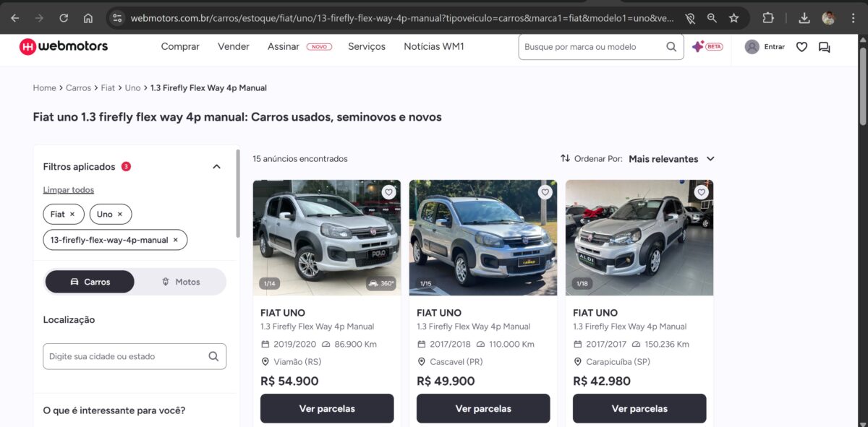Click the Limpar todos link
This screenshot has width=868, height=427.
click(69, 190)
